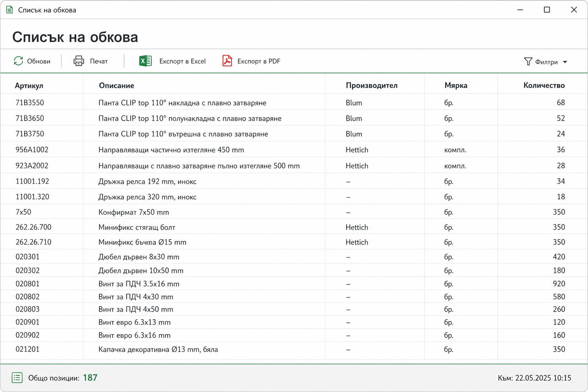Click the Производител column header
This screenshot has width=588, height=392.
point(371,85)
